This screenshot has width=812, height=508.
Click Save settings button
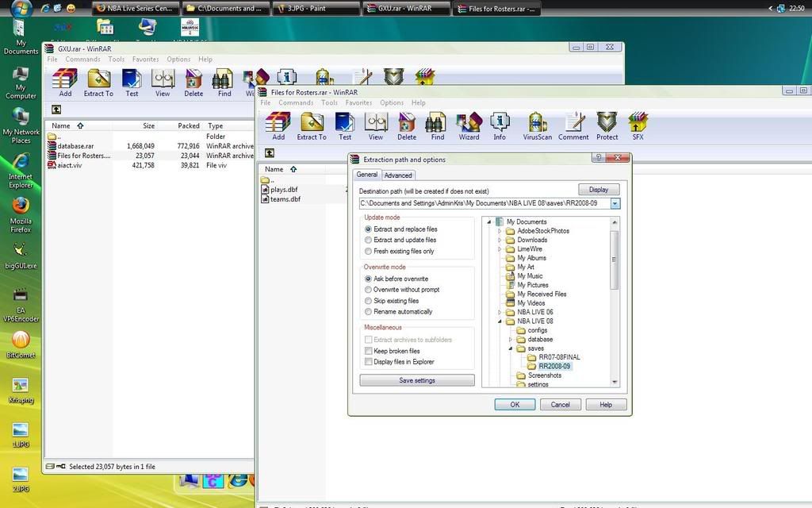point(417,380)
